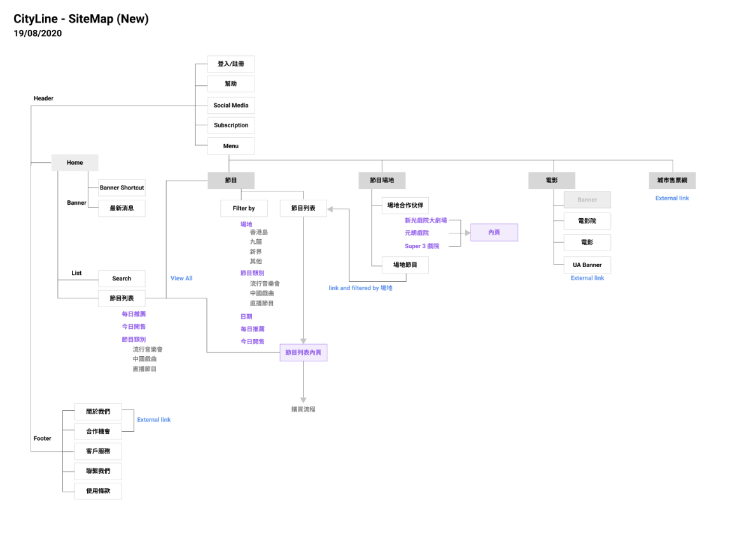Select the 節目列表內頁 purple box

click(x=303, y=352)
